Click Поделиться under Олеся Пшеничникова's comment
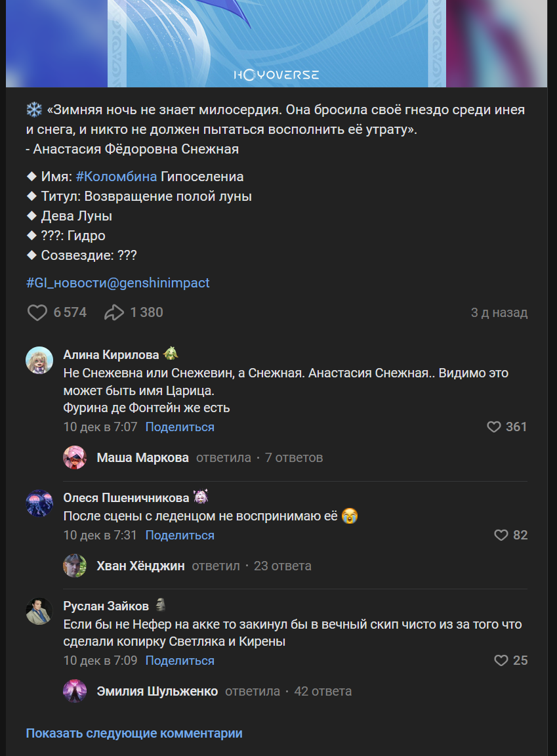The width and height of the screenshot is (557, 756). pos(180,535)
